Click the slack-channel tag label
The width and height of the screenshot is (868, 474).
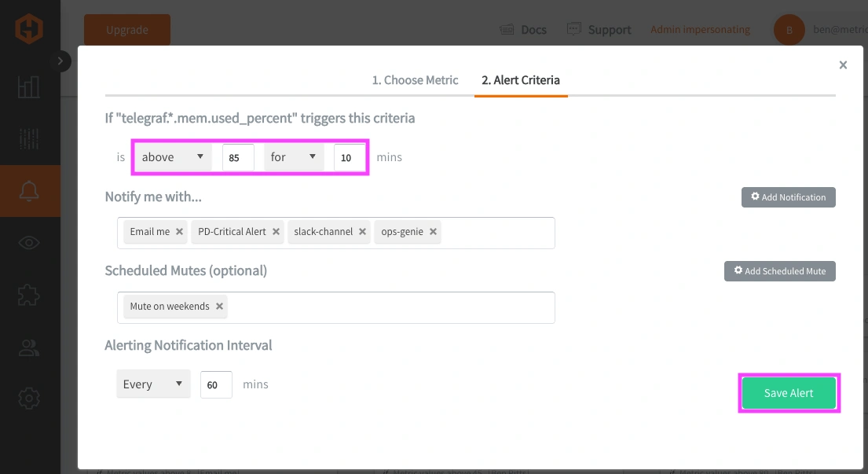[x=324, y=231]
